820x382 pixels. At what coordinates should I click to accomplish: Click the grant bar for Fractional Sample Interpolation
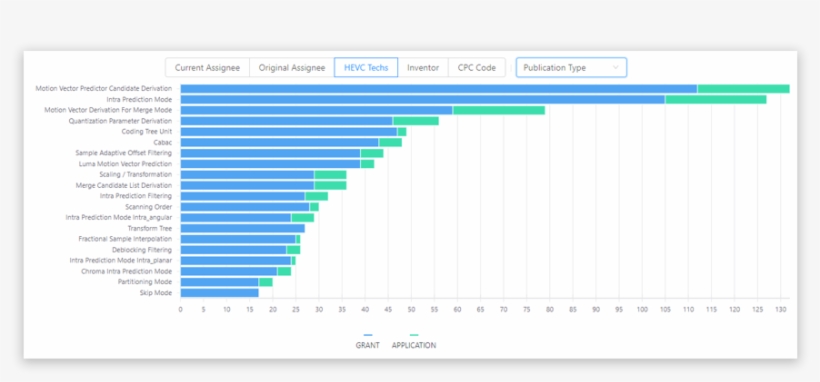point(238,239)
